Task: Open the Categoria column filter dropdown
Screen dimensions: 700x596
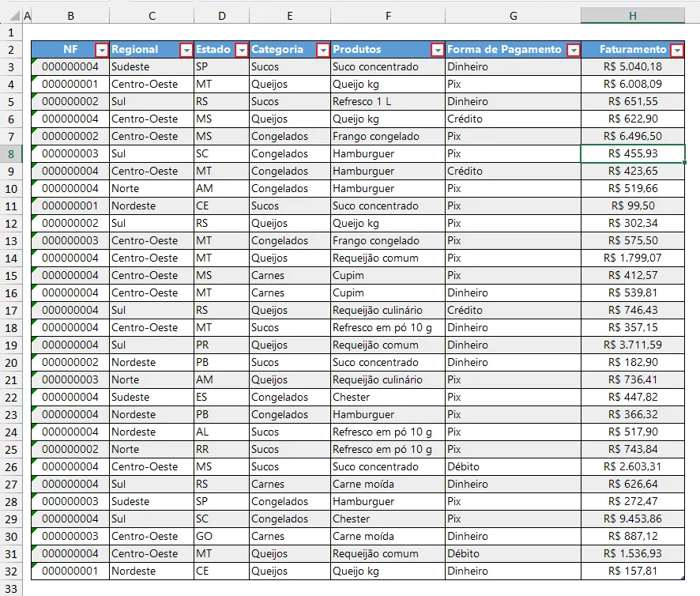Action: [323, 50]
